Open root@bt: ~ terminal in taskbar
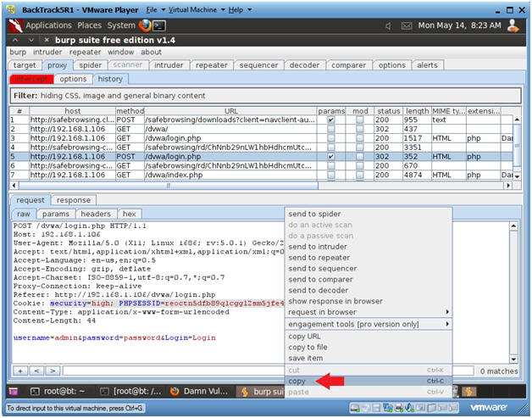532x418 pixels. pyautogui.click(x=58, y=392)
